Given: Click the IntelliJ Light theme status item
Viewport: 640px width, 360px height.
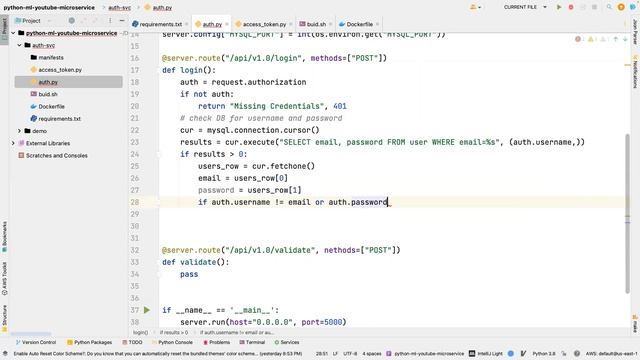Looking at the screenshot, I should tap(486, 353).
